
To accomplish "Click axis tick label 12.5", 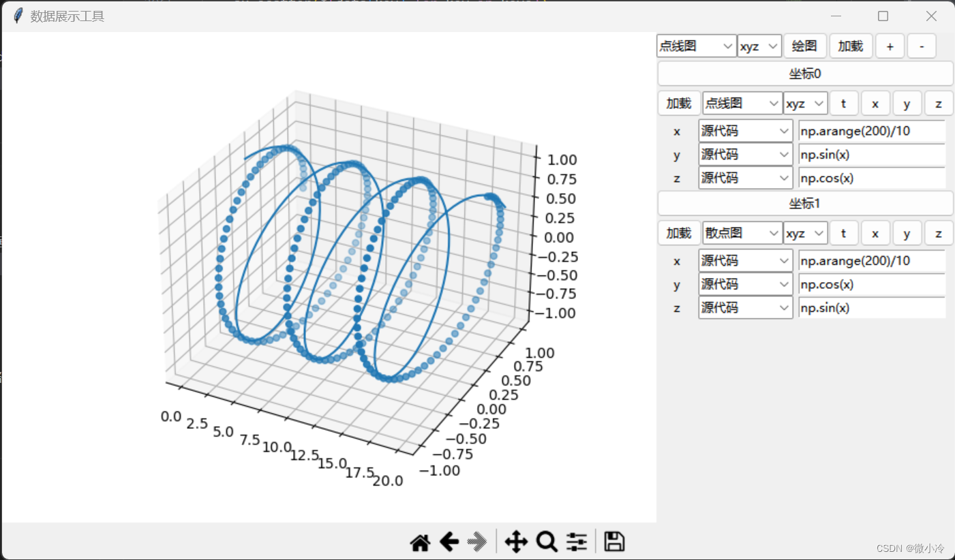I will pyautogui.click(x=303, y=455).
